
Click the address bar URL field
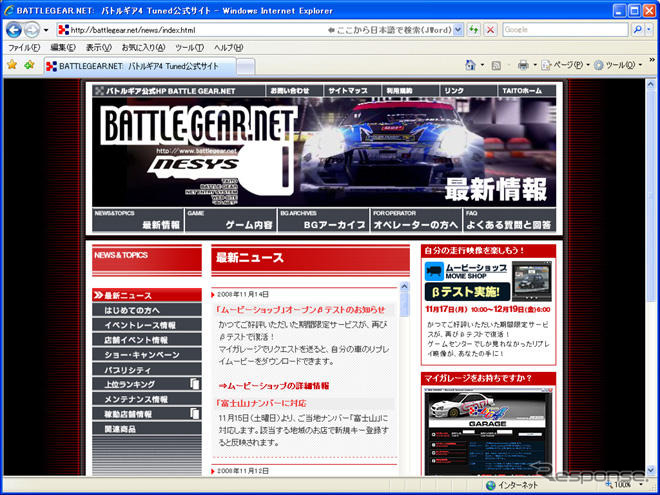click(192, 30)
